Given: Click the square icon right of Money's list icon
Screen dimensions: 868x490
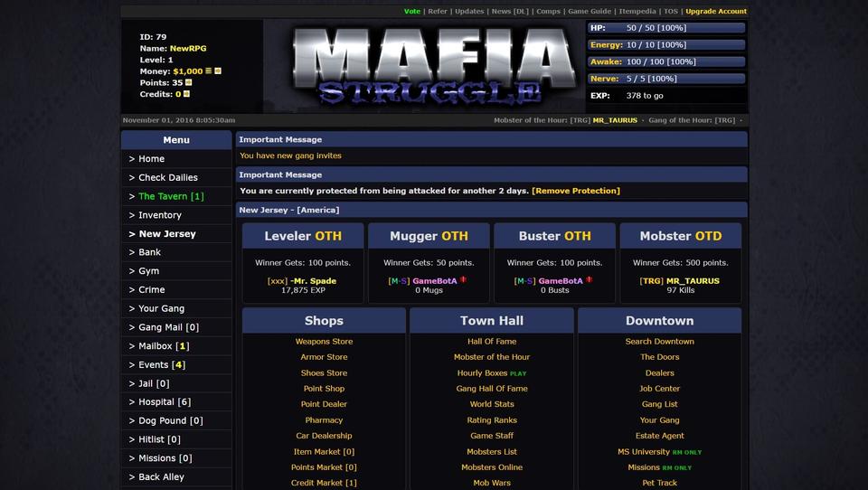Looking at the screenshot, I should coord(218,71).
